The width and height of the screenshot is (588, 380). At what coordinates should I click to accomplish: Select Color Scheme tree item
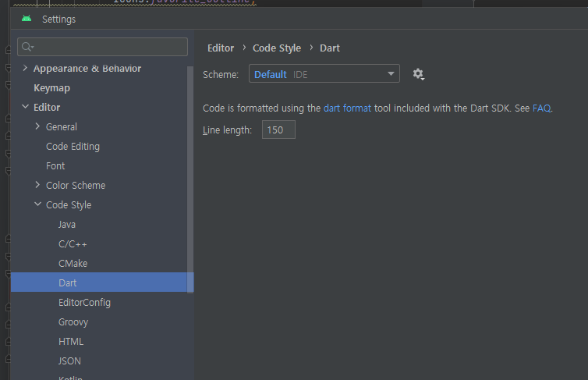pyautogui.click(x=76, y=185)
